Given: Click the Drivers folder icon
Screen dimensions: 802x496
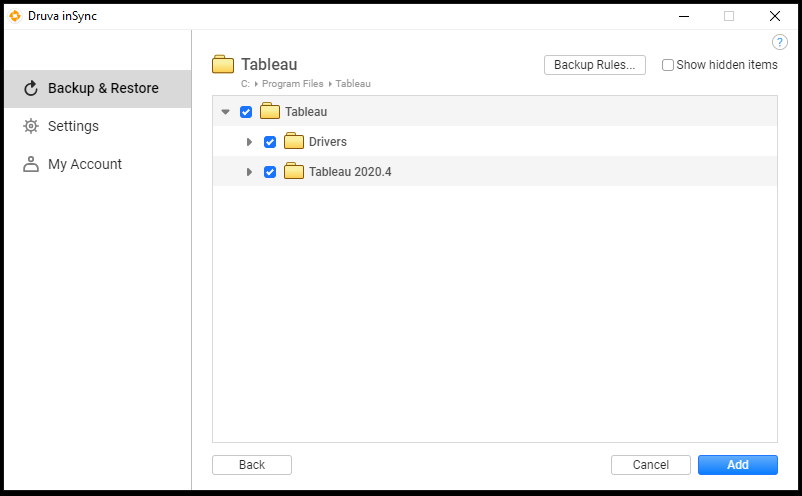Looking at the screenshot, I should click(293, 142).
